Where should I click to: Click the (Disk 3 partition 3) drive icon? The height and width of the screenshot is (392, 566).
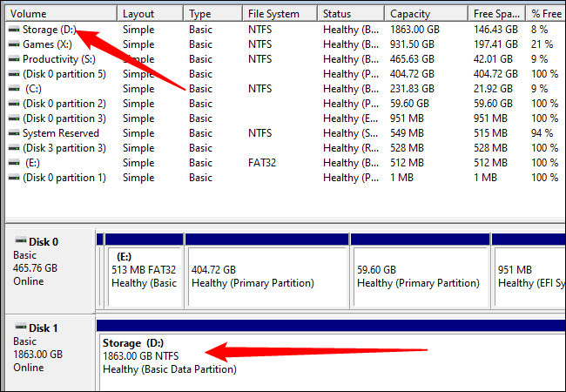tap(14, 148)
